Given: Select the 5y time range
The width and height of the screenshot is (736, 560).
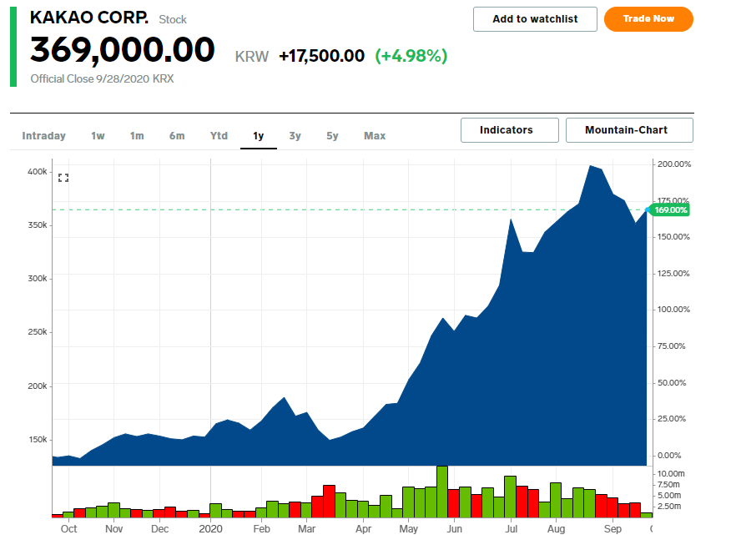Looking at the screenshot, I should (x=332, y=136).
